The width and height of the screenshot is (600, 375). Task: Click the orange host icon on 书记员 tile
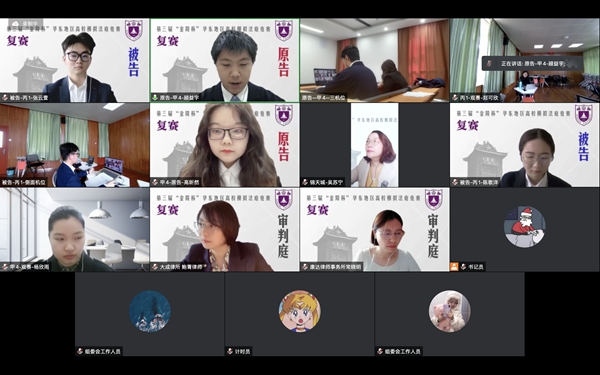tap(454, 267)
